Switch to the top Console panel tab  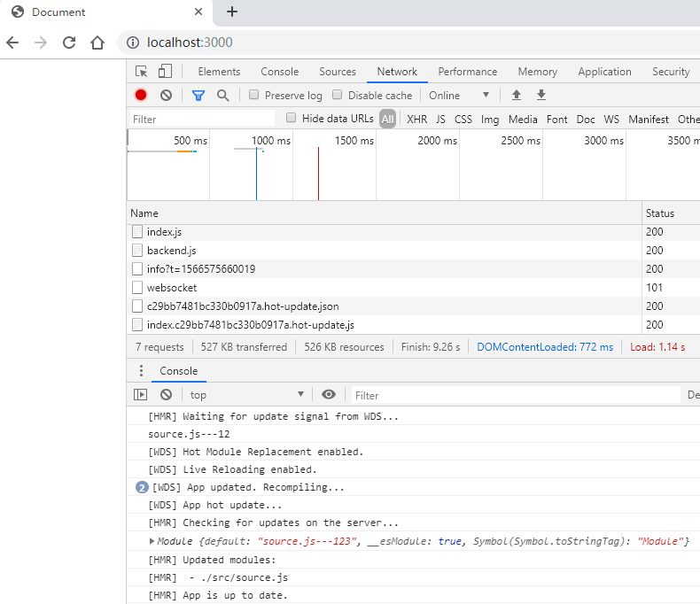click(280, 72)
